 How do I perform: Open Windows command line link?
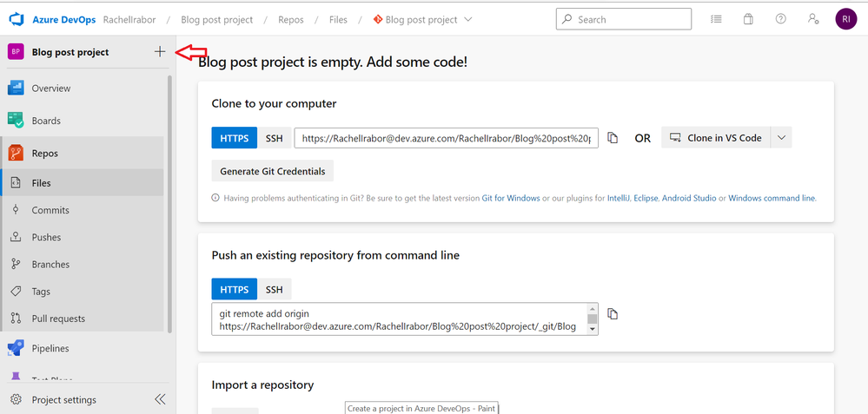click(x=772, y=198)
